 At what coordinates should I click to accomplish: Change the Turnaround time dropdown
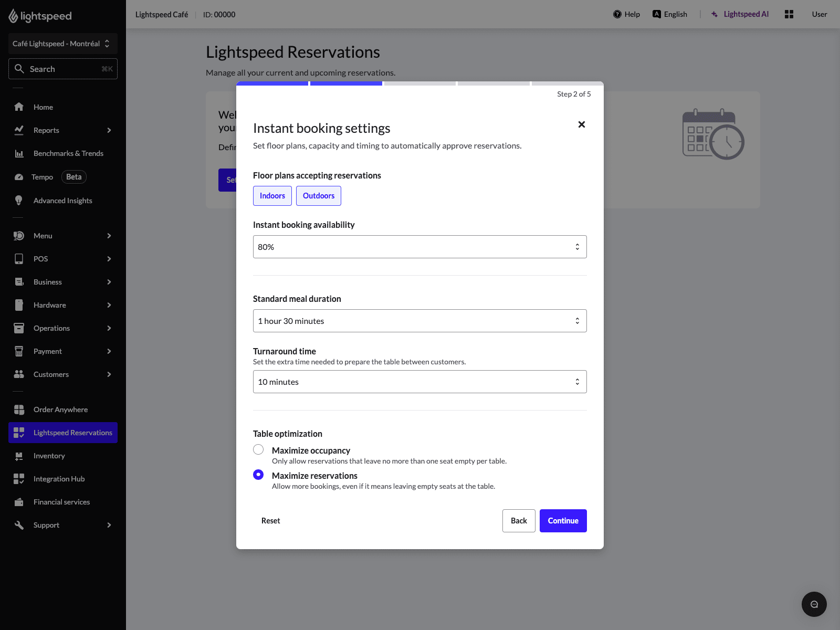click(419, 382)
